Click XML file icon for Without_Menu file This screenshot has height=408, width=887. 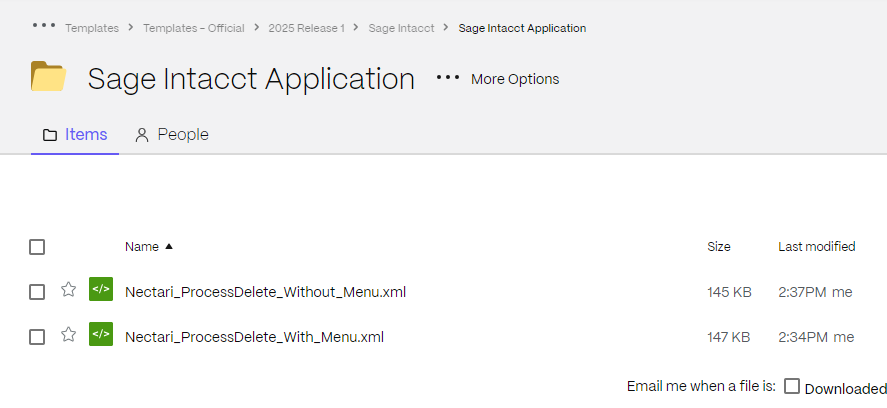coord(101,289)
